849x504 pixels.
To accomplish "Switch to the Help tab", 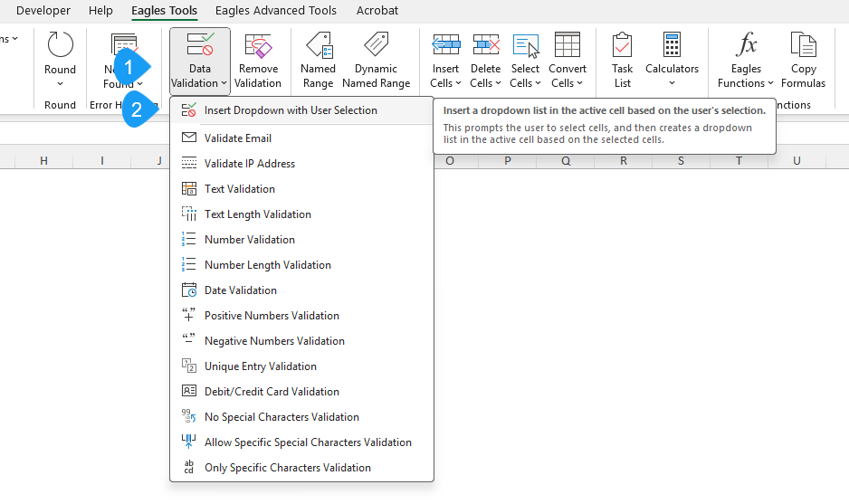I will [100, 10].
